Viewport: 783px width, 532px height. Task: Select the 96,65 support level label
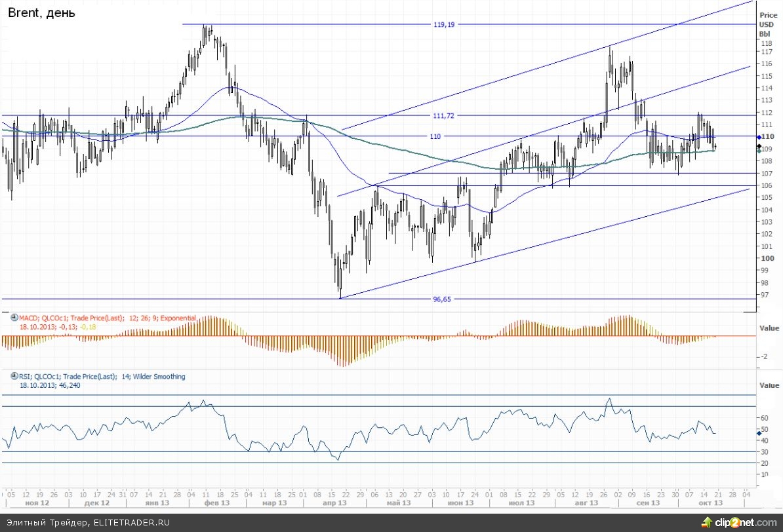coord(443,299)
